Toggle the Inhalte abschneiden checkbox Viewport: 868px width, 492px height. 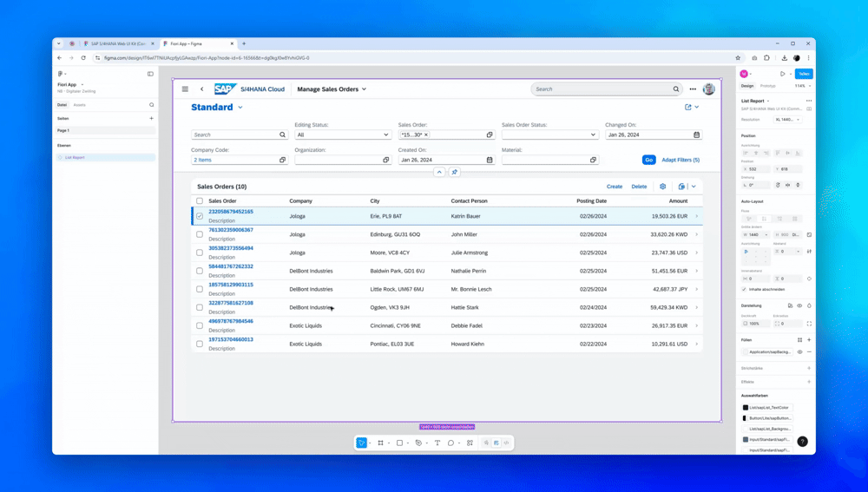(x=744, y=290)
